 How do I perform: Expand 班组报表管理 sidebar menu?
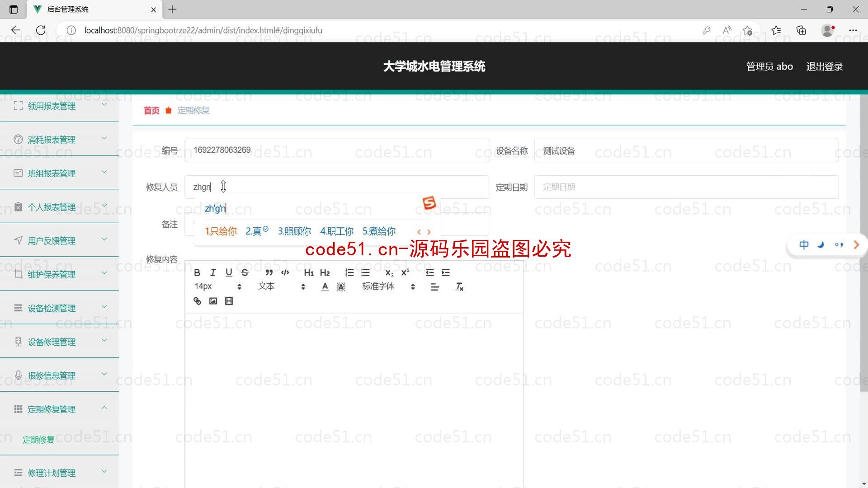coord(59,174)
